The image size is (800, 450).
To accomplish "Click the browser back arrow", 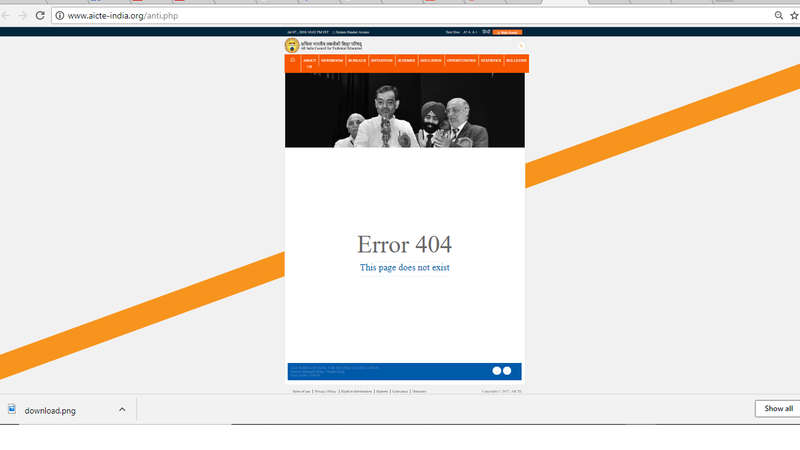I will (x=6, y=15).
